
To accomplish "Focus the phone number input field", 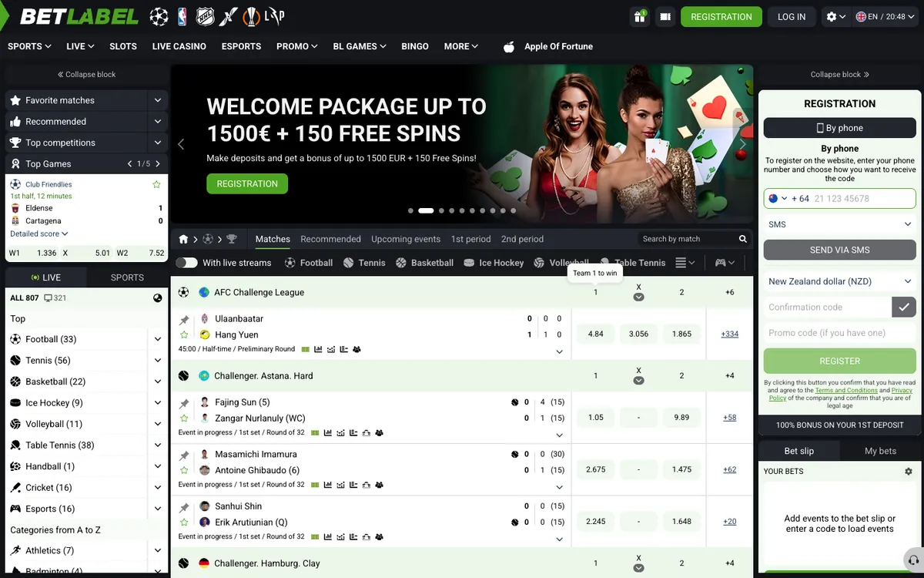I will (862, 198).
